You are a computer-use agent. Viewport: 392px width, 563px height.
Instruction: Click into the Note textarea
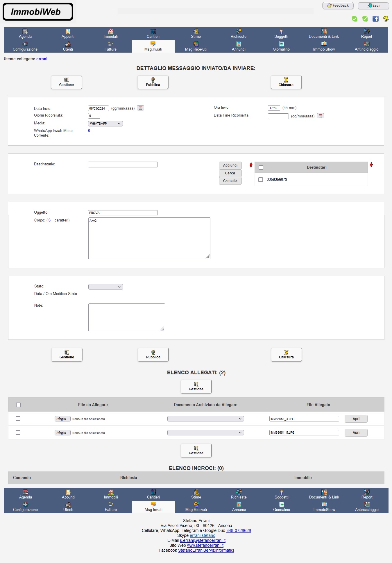tap(127, 317)
